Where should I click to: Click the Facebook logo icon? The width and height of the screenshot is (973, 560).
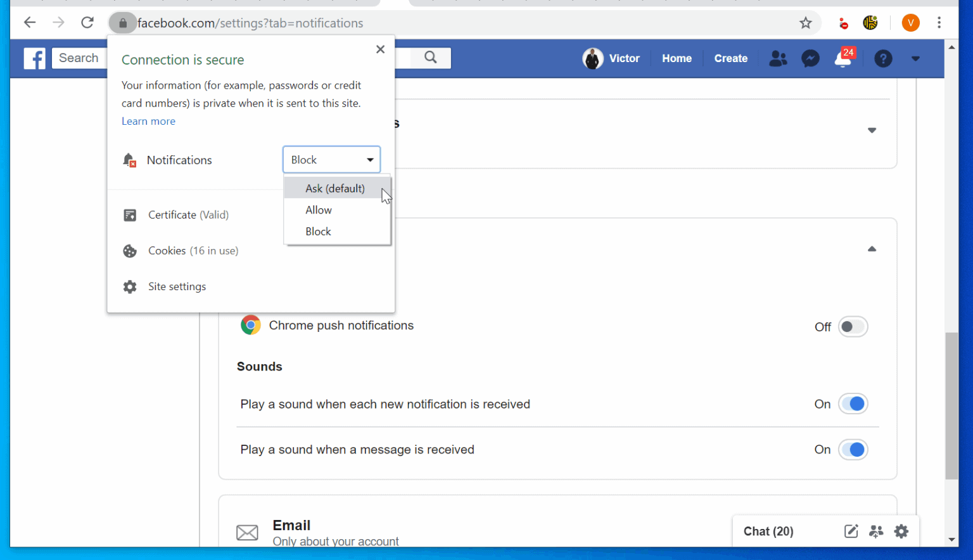34,58
